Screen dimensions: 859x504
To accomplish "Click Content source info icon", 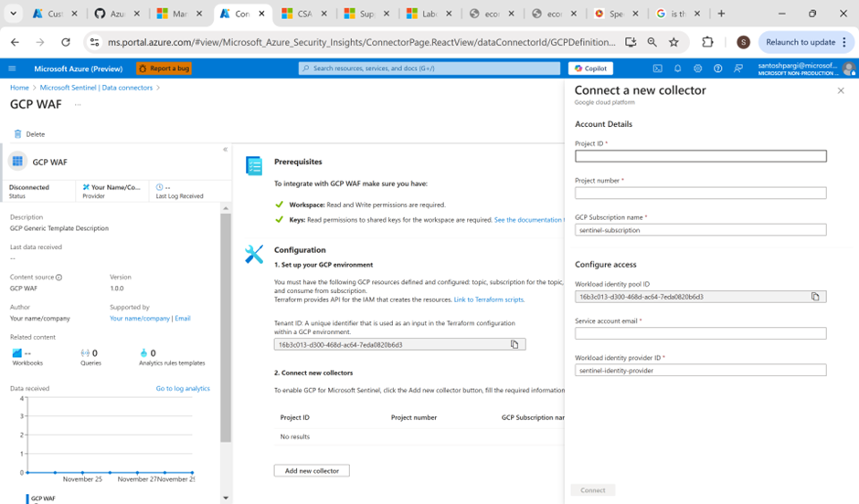I will [x=58, y=278].
